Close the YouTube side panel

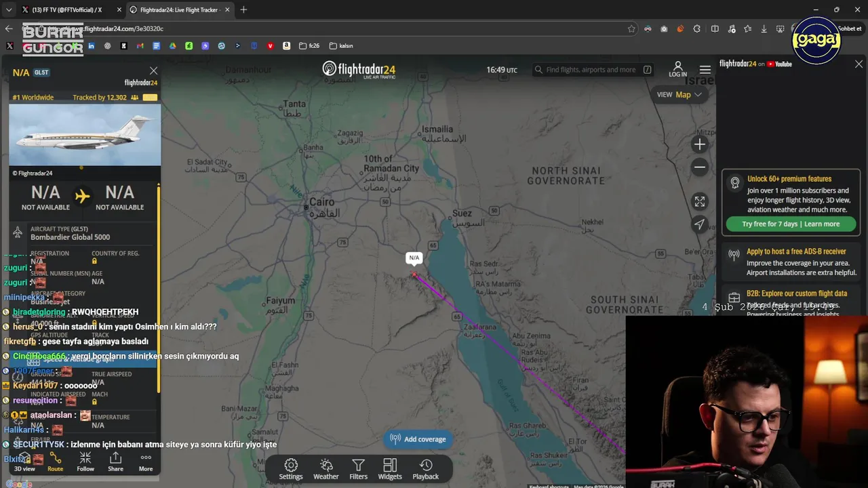(859, 64)
